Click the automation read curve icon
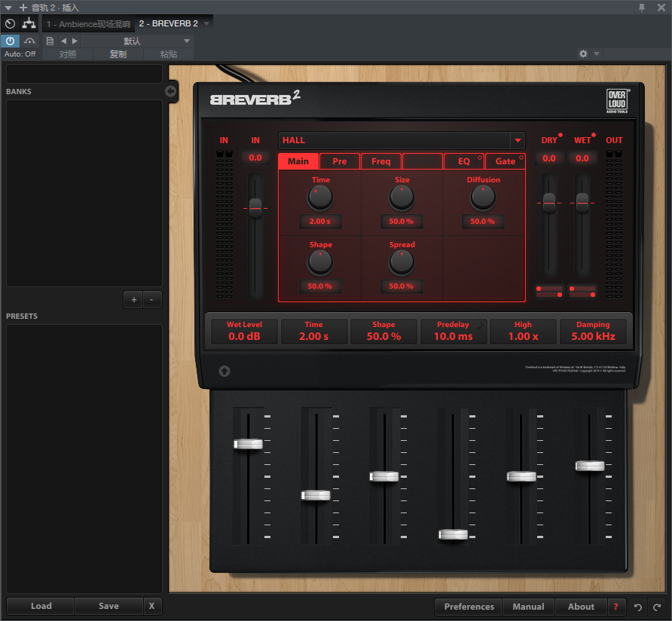Image resolution: width=672 pixels, height=621 pixels. point(29,41)
